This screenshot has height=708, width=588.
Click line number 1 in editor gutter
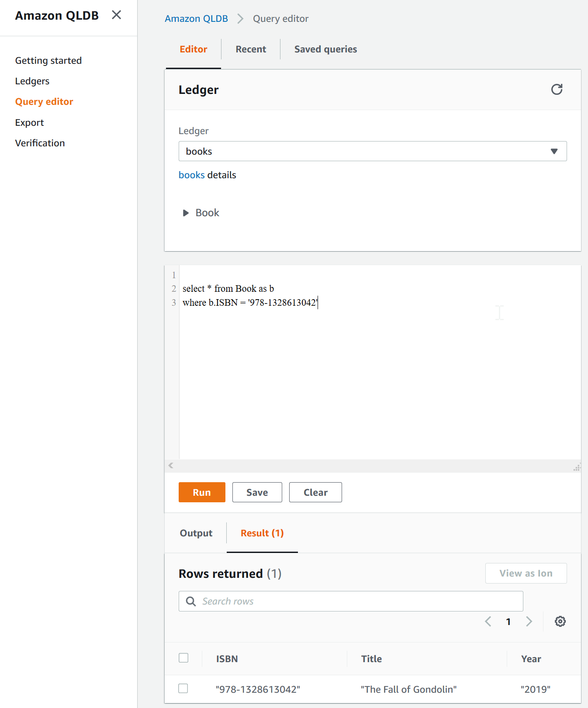pyautogui.click(x=174, y=275)
